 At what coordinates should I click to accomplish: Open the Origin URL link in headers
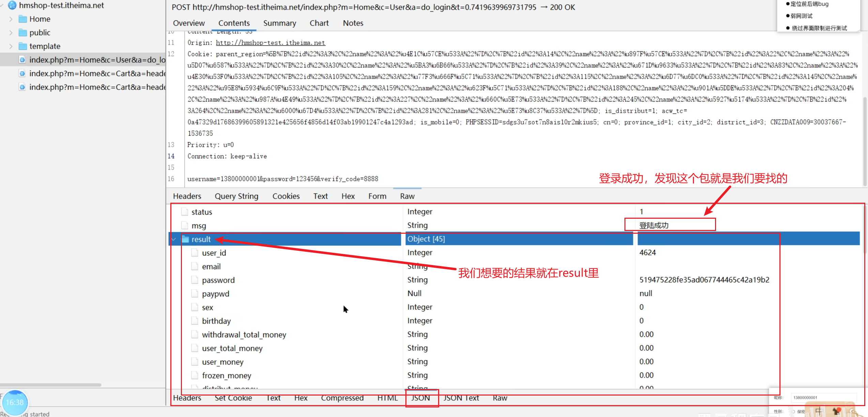[x=270, y=43]
